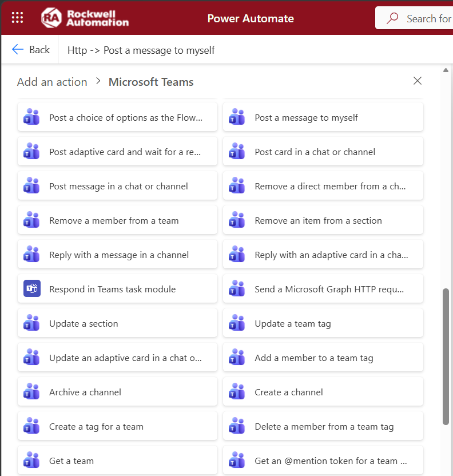
Task: Pick Delete a member from a team tag
Action: (323, 426)
